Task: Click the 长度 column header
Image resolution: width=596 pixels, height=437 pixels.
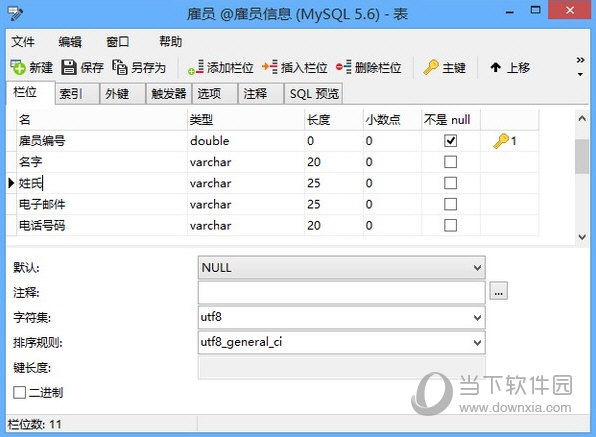Action: click(334, 120)
